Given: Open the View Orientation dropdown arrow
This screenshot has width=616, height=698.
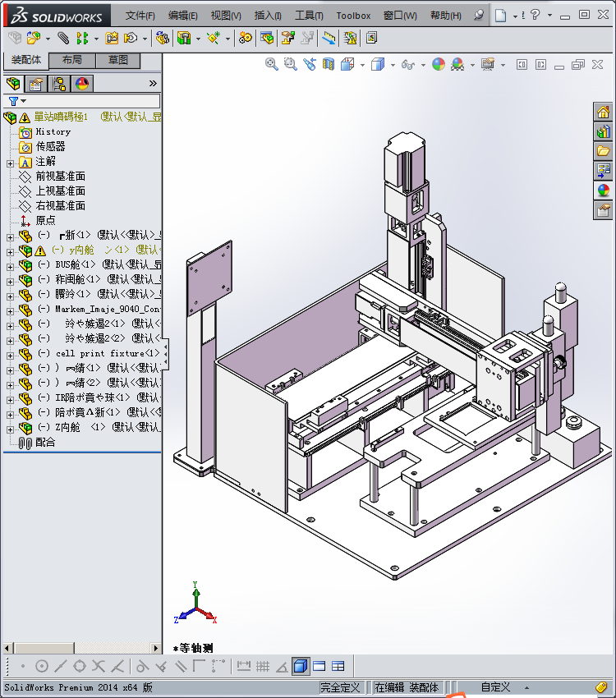Looking at the screenshot, I should [x=363, y=65].
